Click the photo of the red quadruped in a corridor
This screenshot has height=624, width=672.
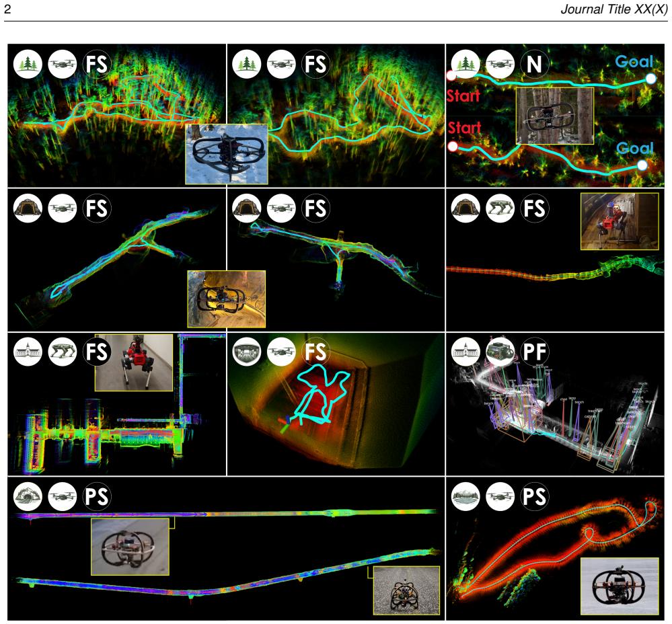[134, 362]
